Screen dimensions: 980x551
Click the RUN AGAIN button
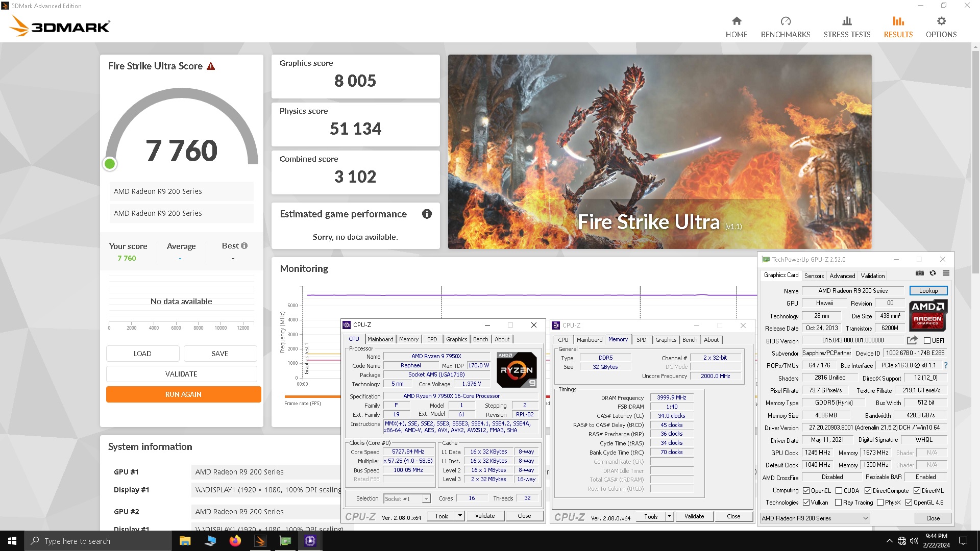183,394
